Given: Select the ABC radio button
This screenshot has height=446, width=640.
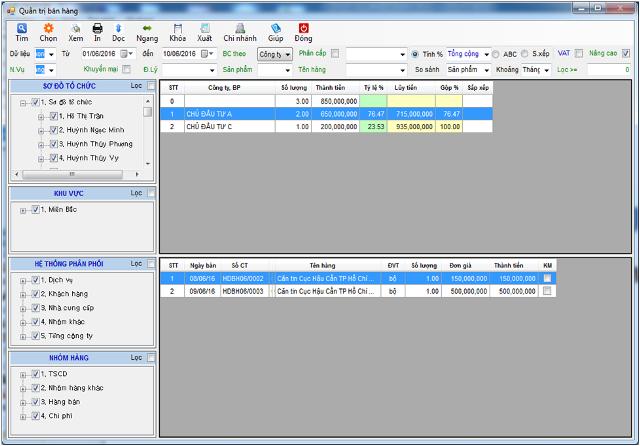Looking at the screenshot, I should 496,54.
